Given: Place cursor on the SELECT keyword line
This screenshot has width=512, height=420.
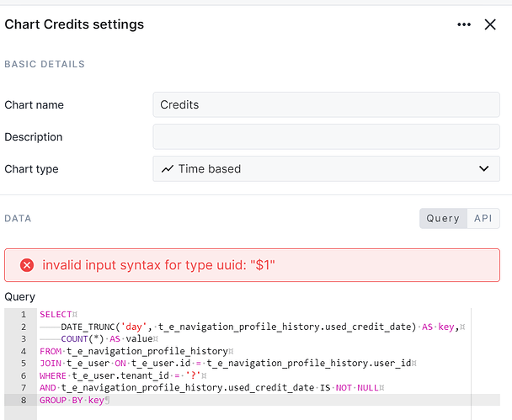Looking at the screenshot, I should coord(56,315).
